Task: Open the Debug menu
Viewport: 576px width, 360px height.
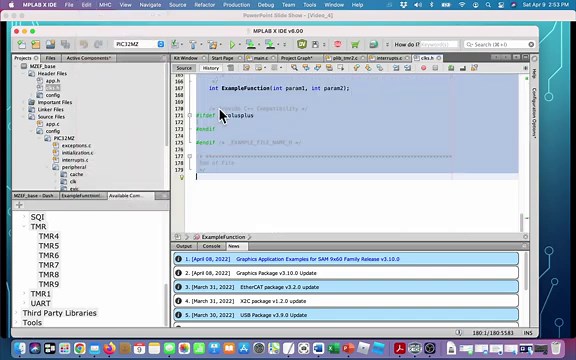Action: 266,5
